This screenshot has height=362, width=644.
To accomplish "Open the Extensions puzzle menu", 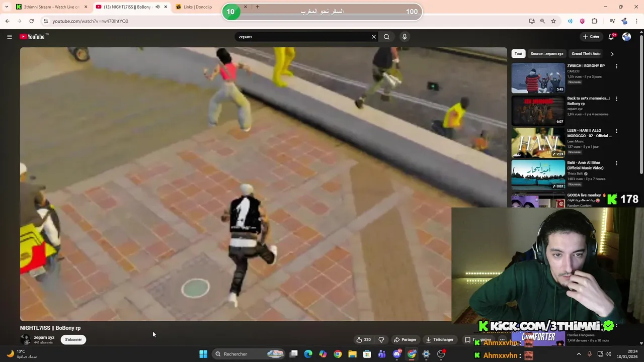I will tap(595, 21).
